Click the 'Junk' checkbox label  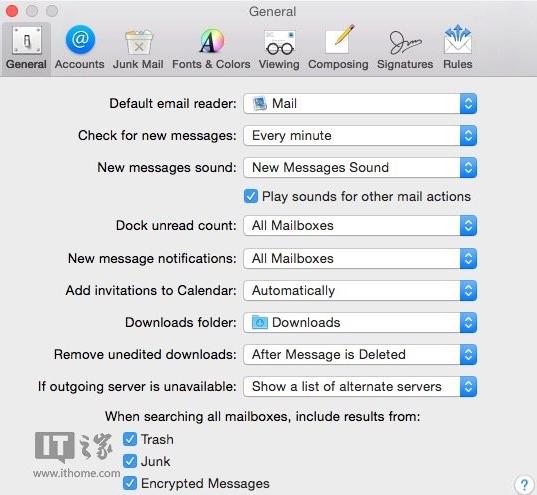tap(155, 461)
